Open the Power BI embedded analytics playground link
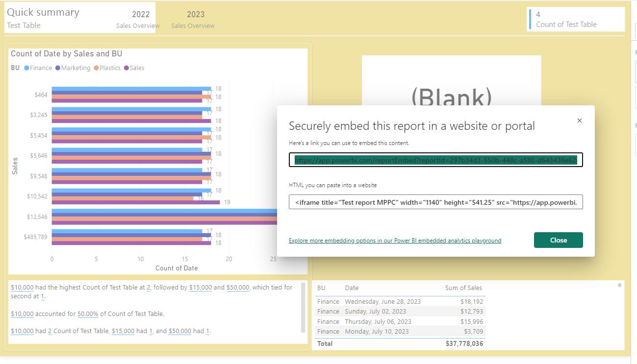Image resolution: width=637 pixels, height=364 pixels. [x=395, y=241]
